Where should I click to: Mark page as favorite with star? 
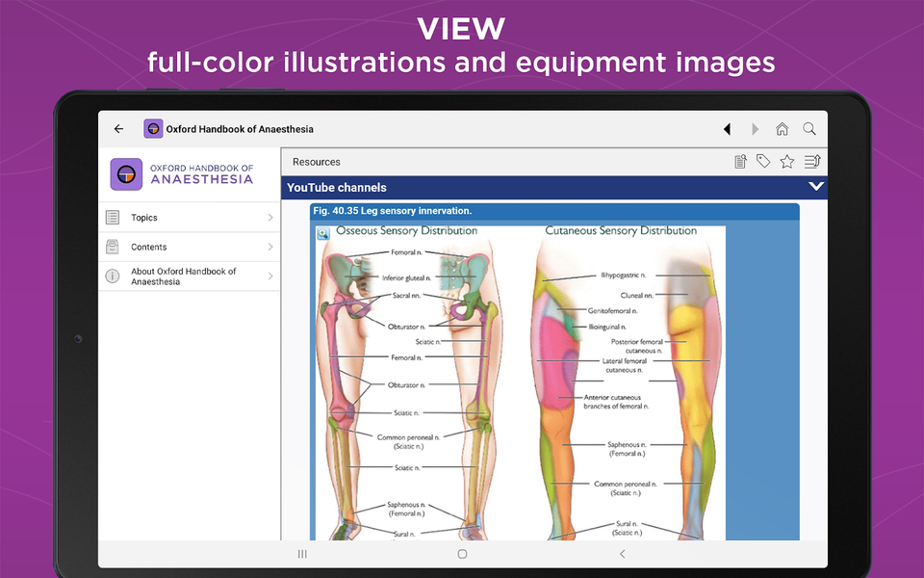(x=787, y=162)
